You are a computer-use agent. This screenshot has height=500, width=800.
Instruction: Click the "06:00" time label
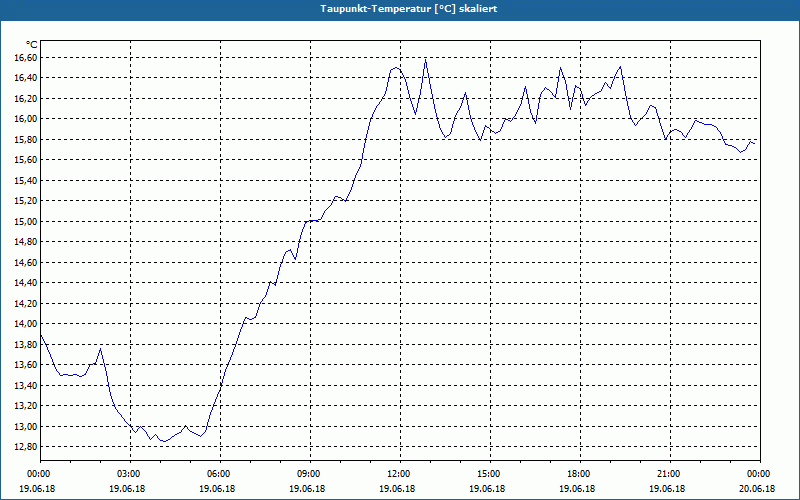pyautogui.click(x=220, y=474)
